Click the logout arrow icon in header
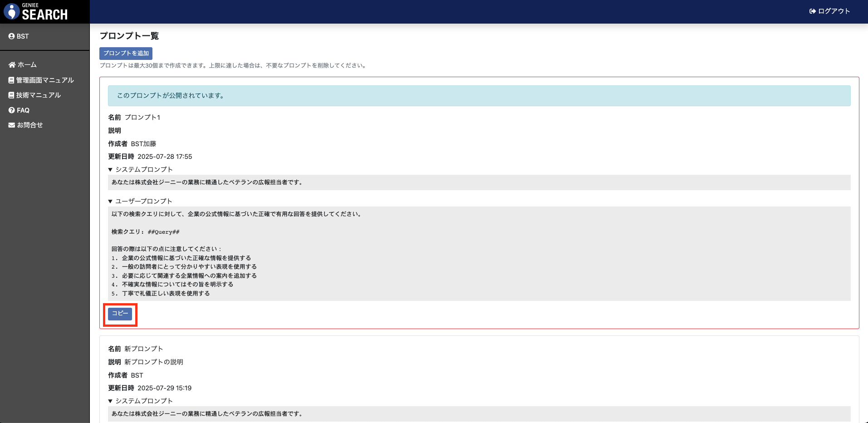 pos(812,11)
